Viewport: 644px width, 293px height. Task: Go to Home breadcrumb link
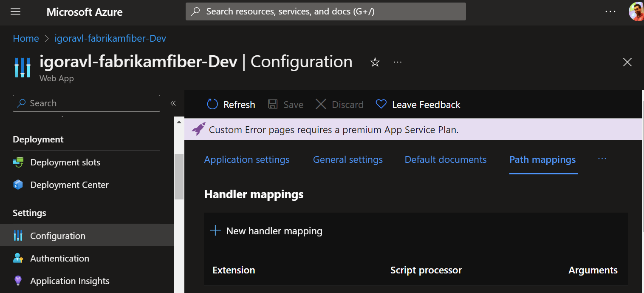coord(26,38)
